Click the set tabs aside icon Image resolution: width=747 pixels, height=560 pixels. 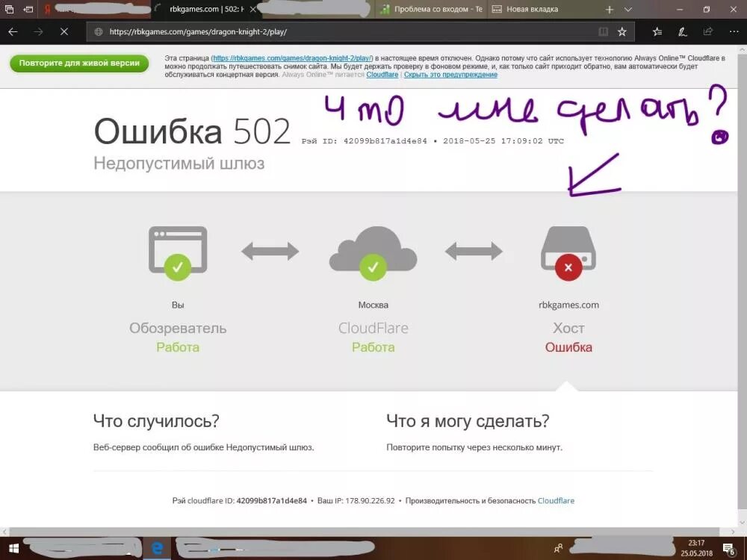click(28, 9)
